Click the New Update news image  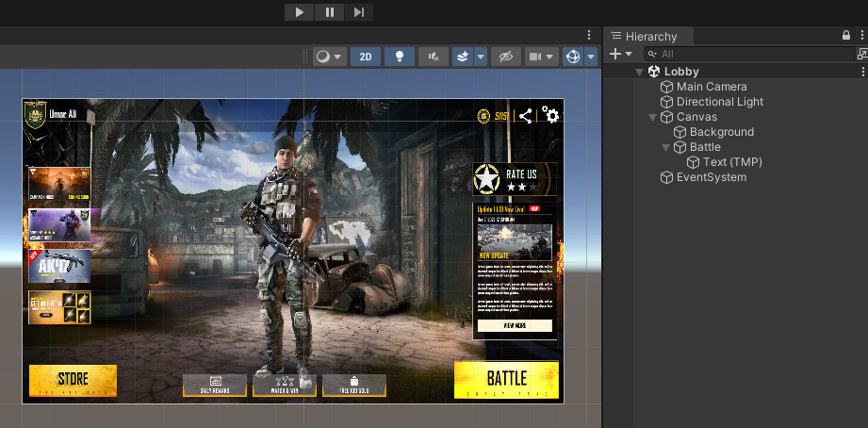click(515, 242)
